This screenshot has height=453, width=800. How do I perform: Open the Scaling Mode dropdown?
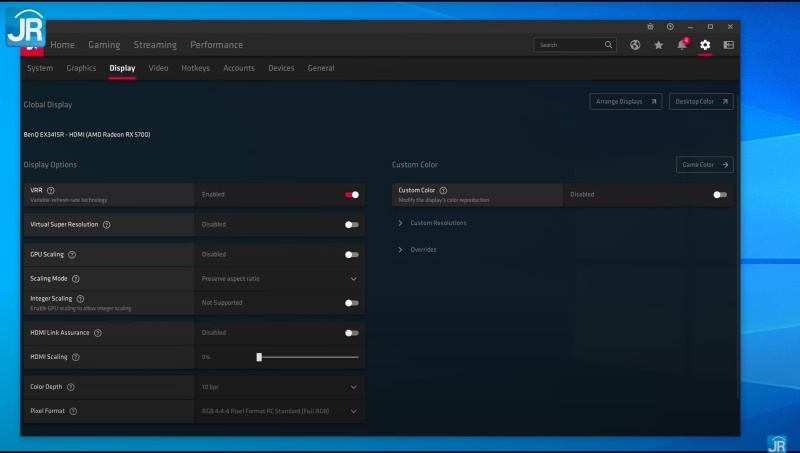(353, 279)
